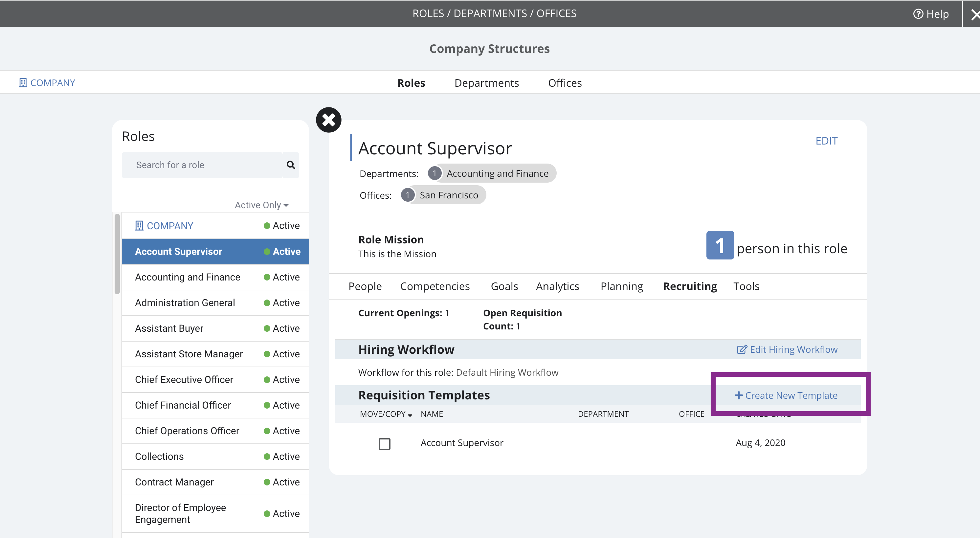980x538 pixels.
Task: Select the Recruiting tab
Action: click(690, 286)
